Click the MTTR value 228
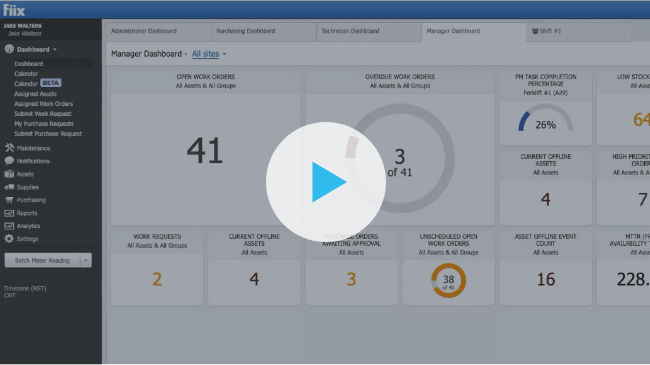650x365 pixels. click(633, 279)
